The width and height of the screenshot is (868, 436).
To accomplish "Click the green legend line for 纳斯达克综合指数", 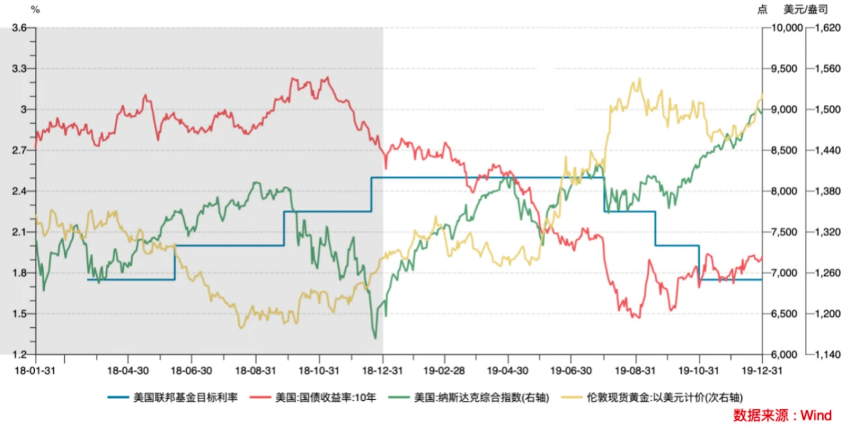I will click(400, 397).
